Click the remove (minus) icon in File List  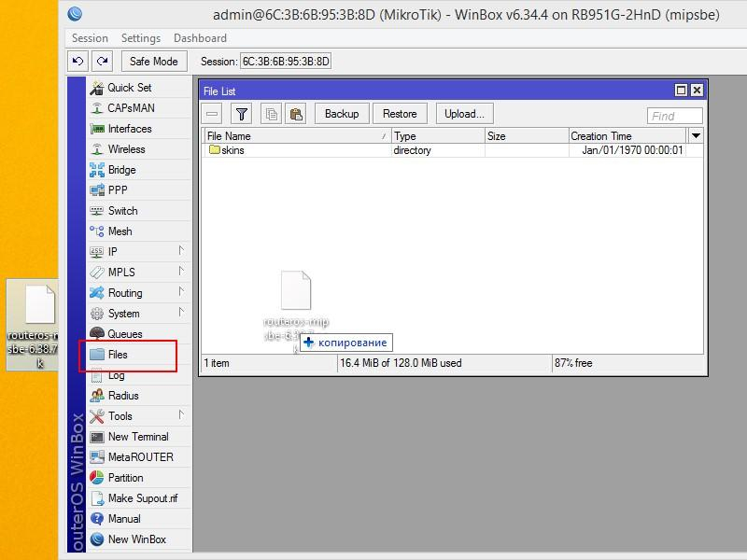pos(213,114)
